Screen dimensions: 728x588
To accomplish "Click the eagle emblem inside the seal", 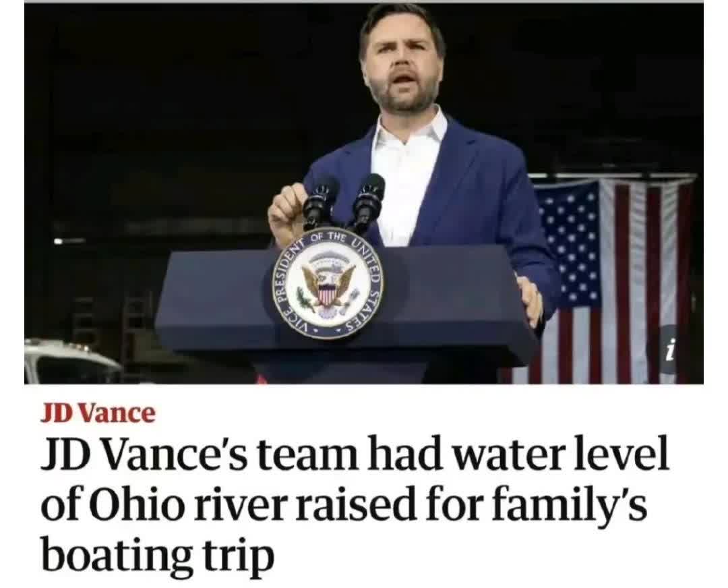I will coord(328,287).
